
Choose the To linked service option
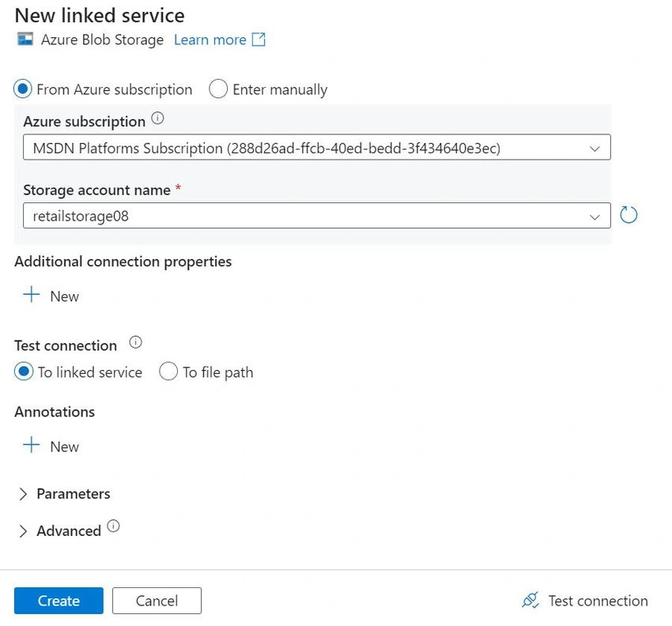coord(24,371)
